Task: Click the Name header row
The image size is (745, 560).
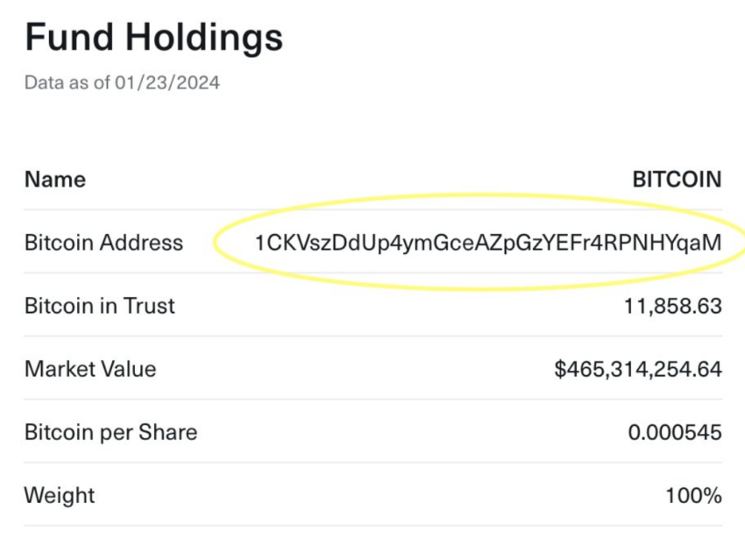Action: pyautogui.click(x=373, y=180)
